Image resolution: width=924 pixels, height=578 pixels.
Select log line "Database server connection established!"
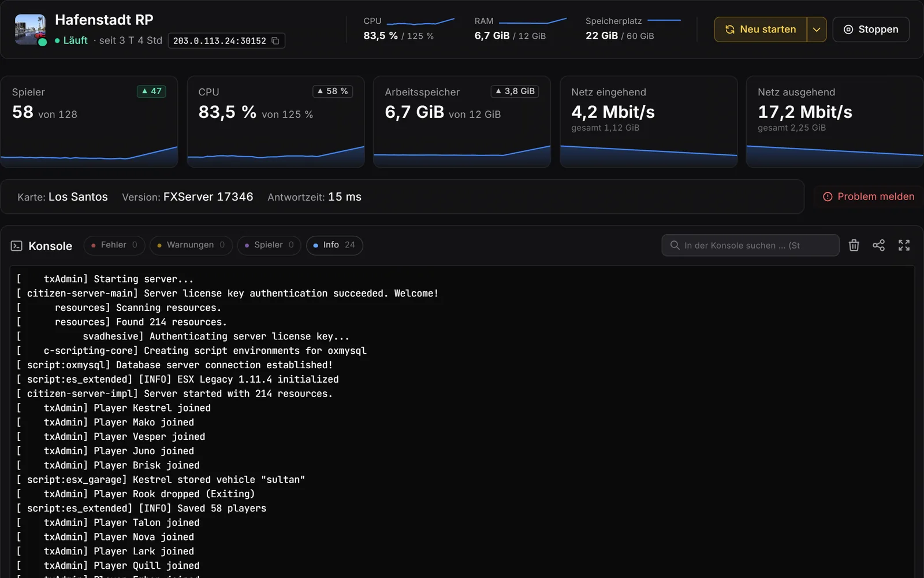(x=174, y=365)
